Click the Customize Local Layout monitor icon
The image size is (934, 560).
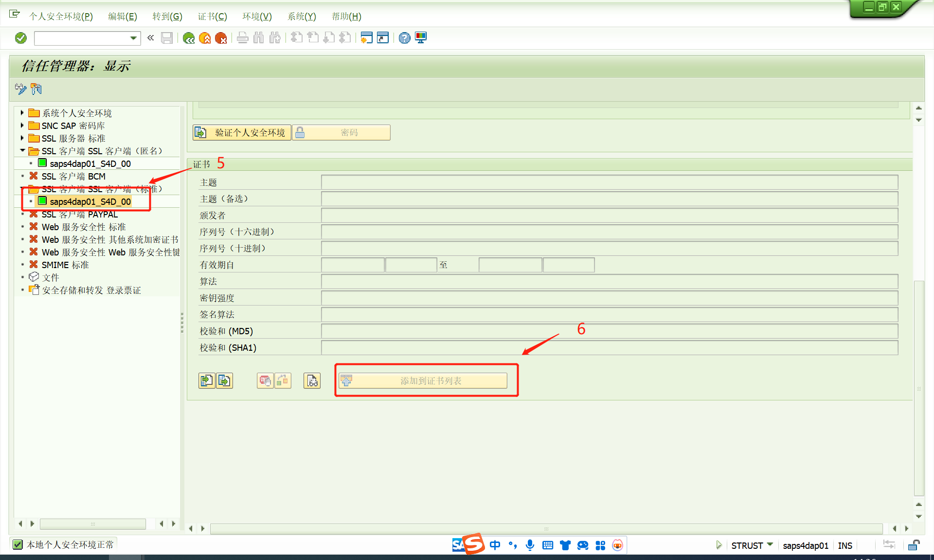click(421, 38)
